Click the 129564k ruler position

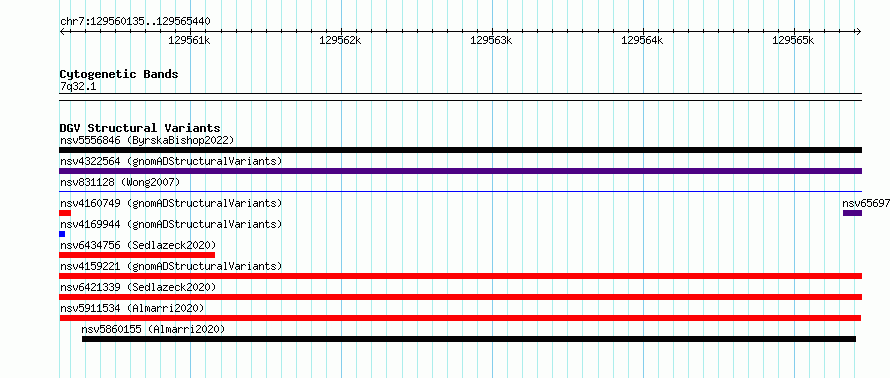pos(643,40)
